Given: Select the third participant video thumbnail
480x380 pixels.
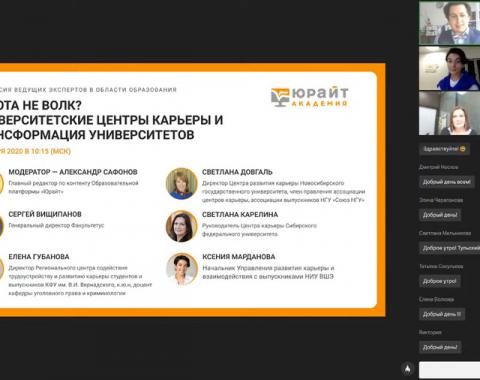Looking at the screenshot, I should [449, 113].
